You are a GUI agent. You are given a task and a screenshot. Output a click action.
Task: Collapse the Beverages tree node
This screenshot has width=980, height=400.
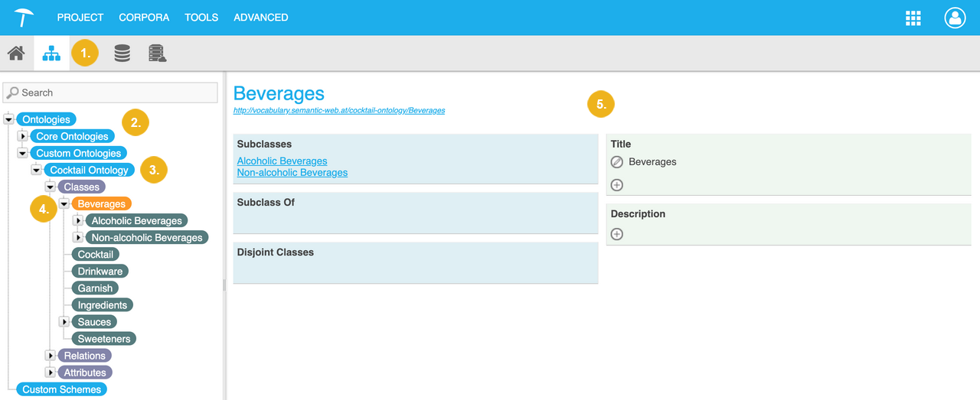(64, 204)
